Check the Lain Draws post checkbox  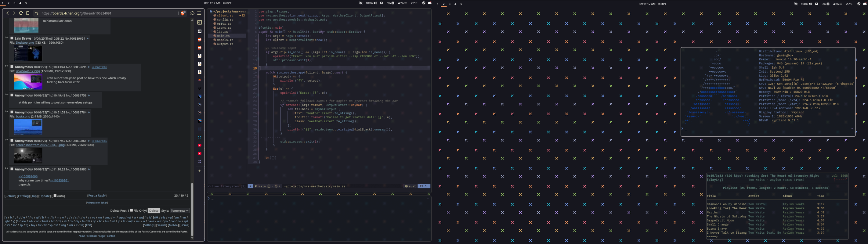point(12,38)
